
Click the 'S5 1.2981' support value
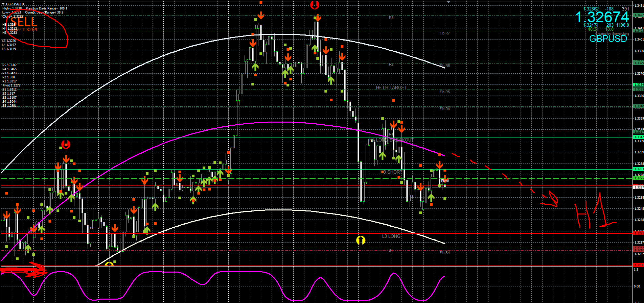tap(9, 106)
